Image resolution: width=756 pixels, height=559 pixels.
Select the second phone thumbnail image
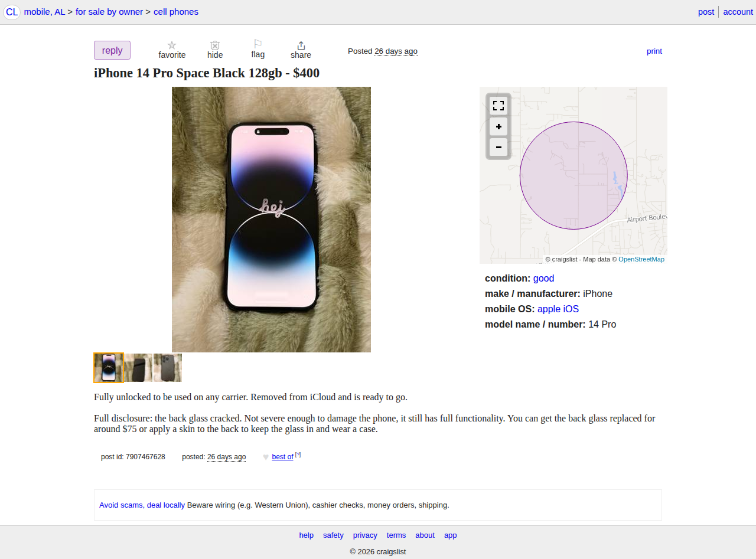138,368
